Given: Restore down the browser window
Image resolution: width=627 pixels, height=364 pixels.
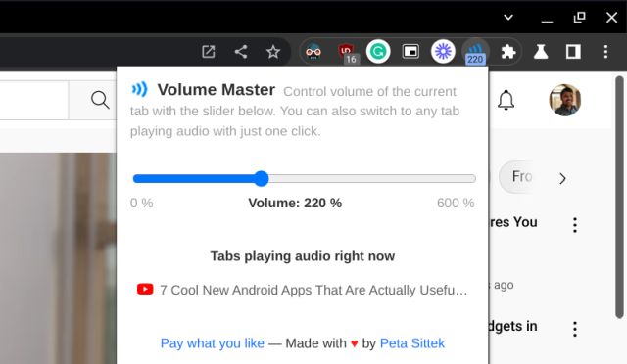Looking at the screenshot, I should [579, 18].
